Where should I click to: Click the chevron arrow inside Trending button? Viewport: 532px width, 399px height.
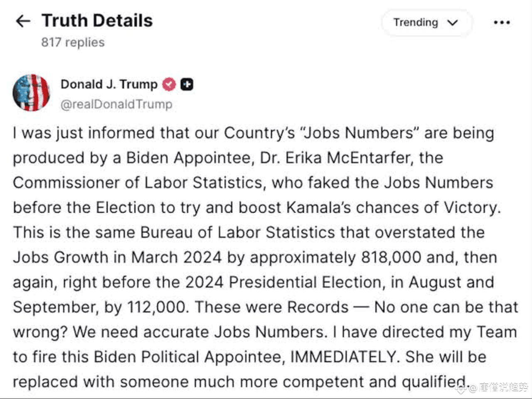coord(453,23)
